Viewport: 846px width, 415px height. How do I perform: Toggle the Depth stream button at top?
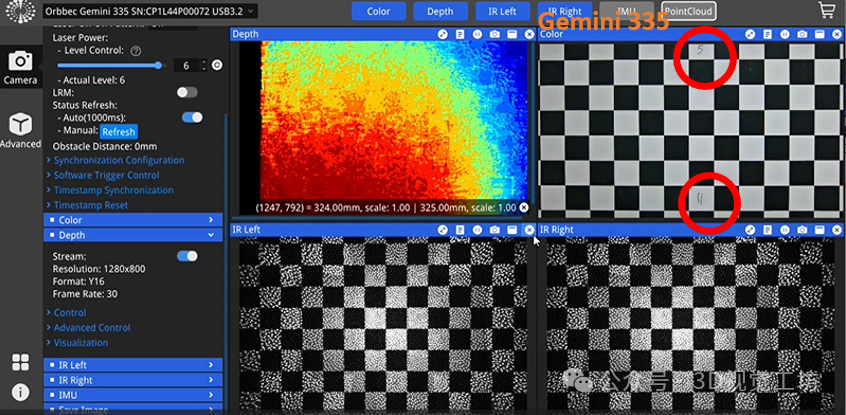click(x=440, y=11)
